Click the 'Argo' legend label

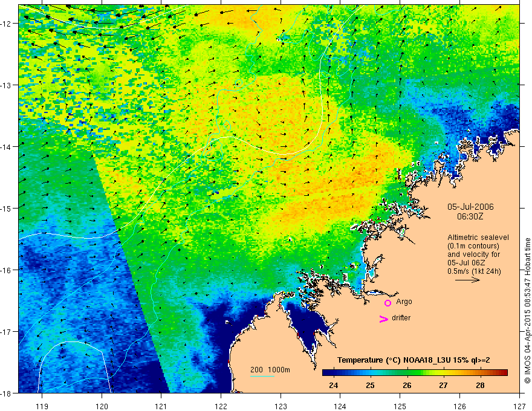(x=404, y=302)
